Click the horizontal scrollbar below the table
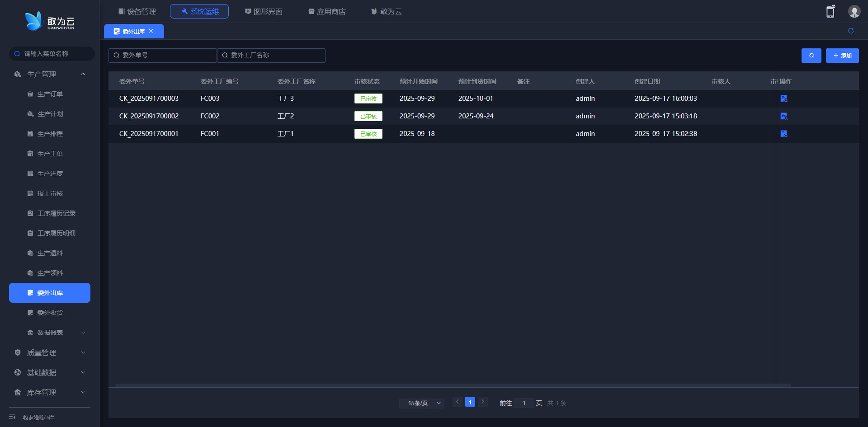Viewport: 868px width, 427px height. click(453, 385)
